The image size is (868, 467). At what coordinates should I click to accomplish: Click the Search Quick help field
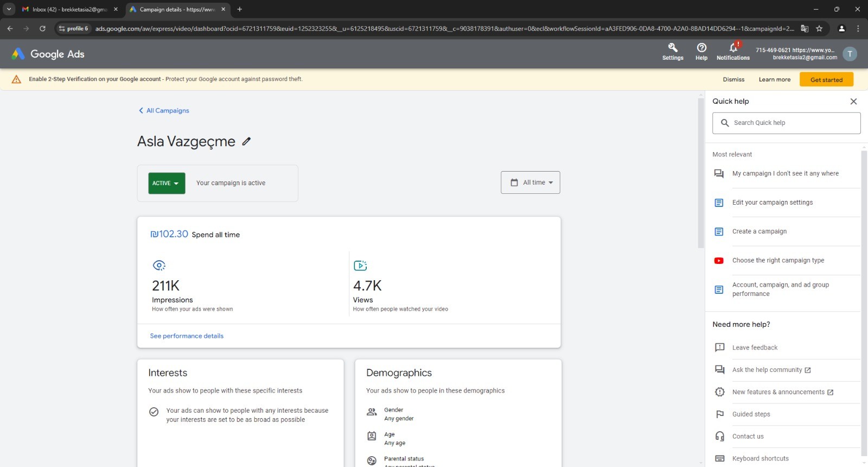pyautogui.click(x=786, y=123)
